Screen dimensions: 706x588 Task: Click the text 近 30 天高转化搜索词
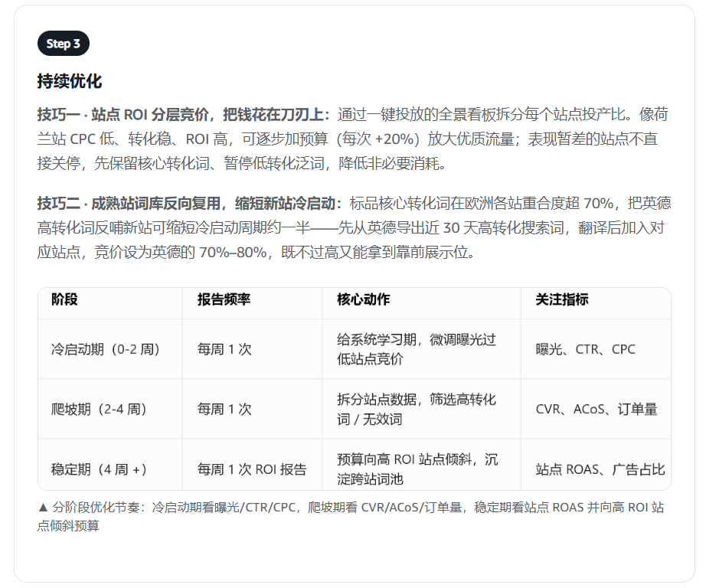(x=494, y=228)
